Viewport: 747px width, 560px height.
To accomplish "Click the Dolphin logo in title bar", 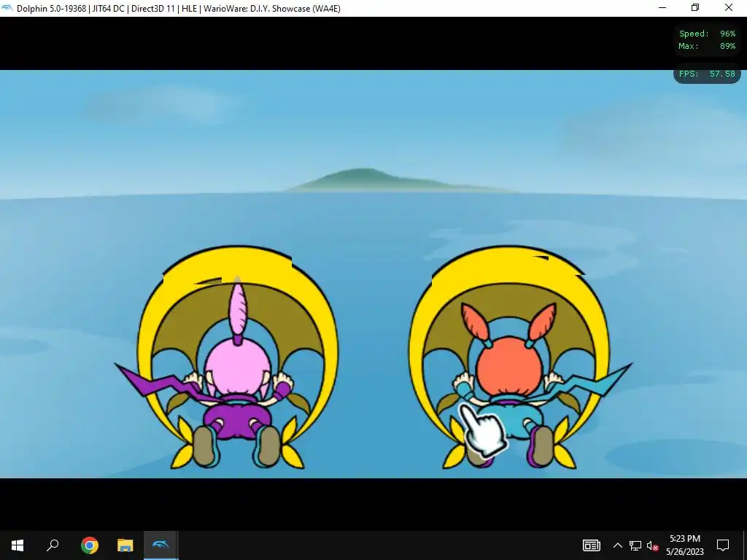I will point(7,8).
